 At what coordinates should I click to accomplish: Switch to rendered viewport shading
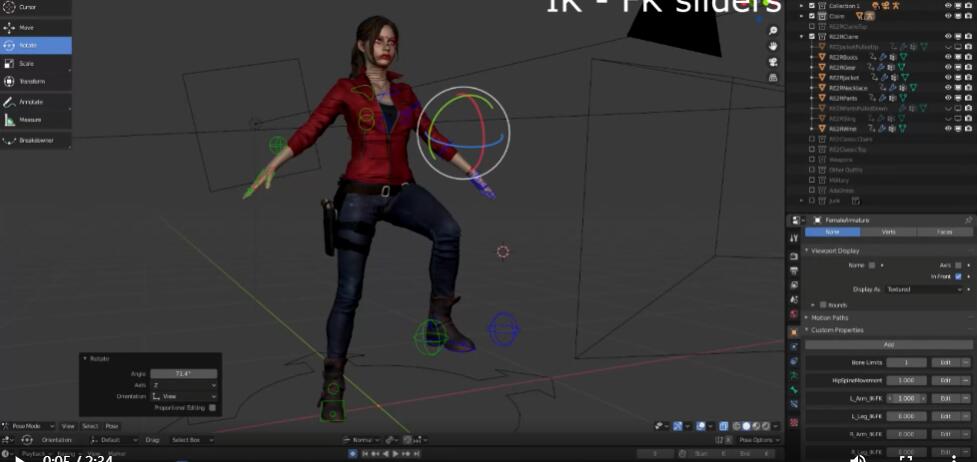point(765,426)
